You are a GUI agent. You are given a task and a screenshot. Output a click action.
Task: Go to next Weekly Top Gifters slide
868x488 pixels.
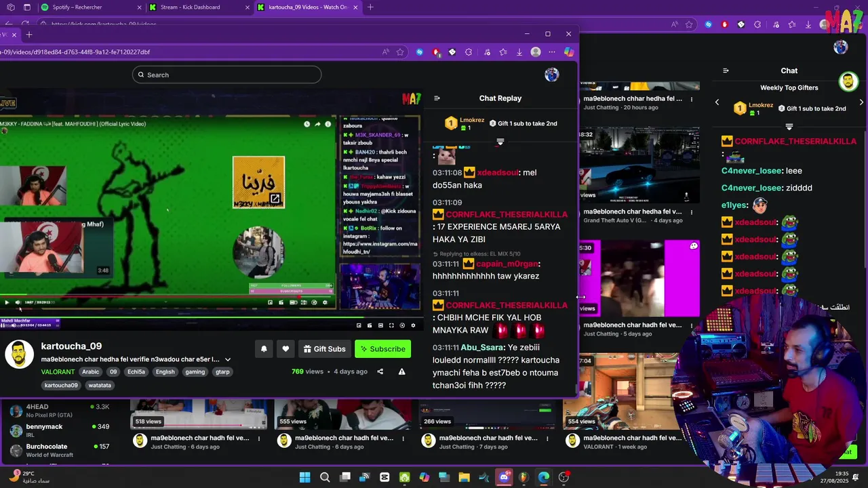pyautogui.click(x=861, y=102)
